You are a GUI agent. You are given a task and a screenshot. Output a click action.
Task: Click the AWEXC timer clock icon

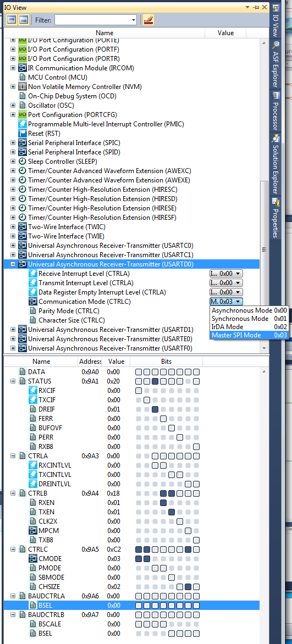point(23,171)
